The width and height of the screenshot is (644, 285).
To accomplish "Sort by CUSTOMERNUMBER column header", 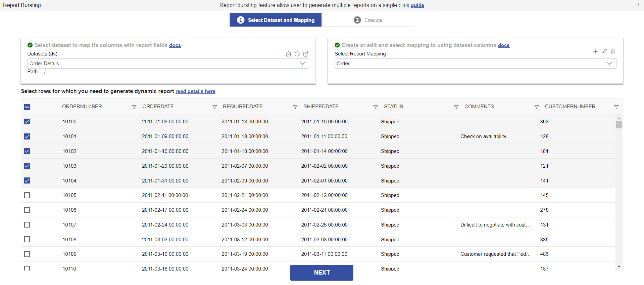I will click(x=570, y=107).
